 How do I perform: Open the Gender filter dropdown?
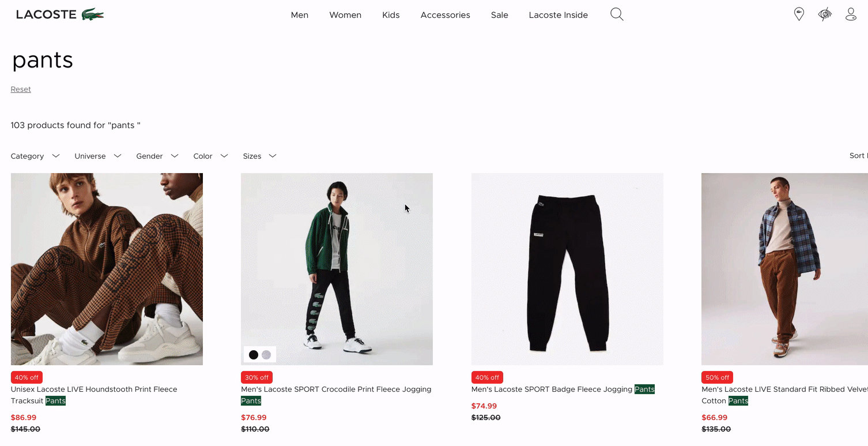(157, 156)
